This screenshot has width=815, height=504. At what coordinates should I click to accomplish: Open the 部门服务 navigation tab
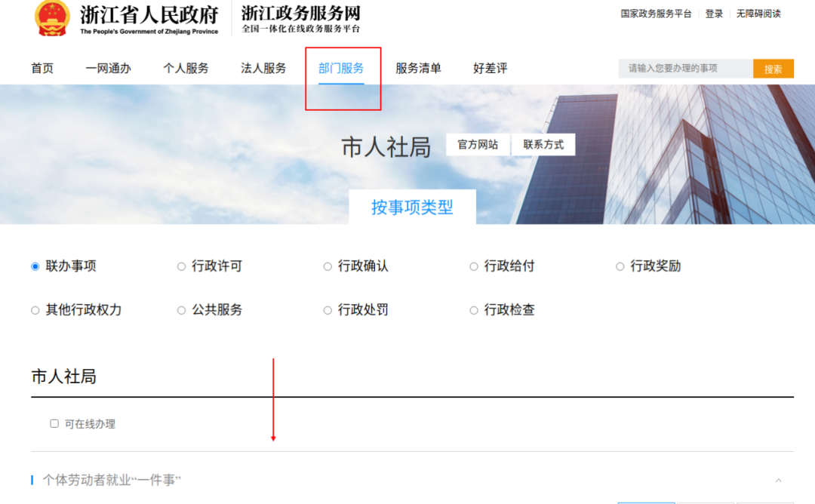341,69
